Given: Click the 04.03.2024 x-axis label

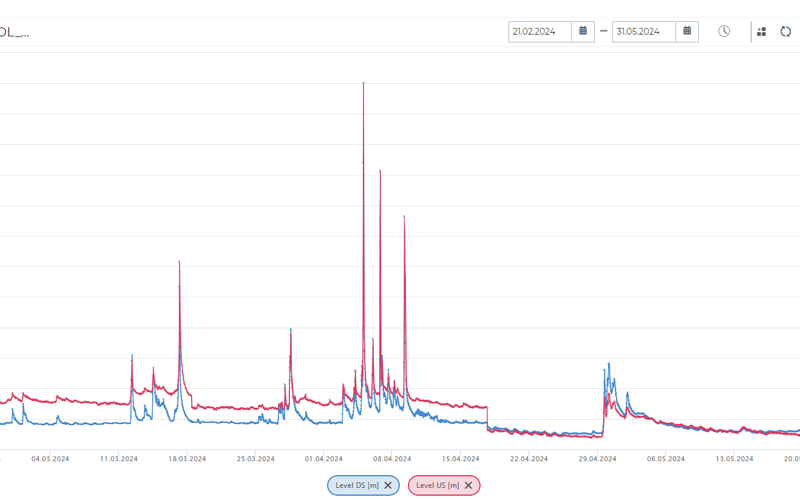Looking at the screenshot, I should [x=50, y=459].
